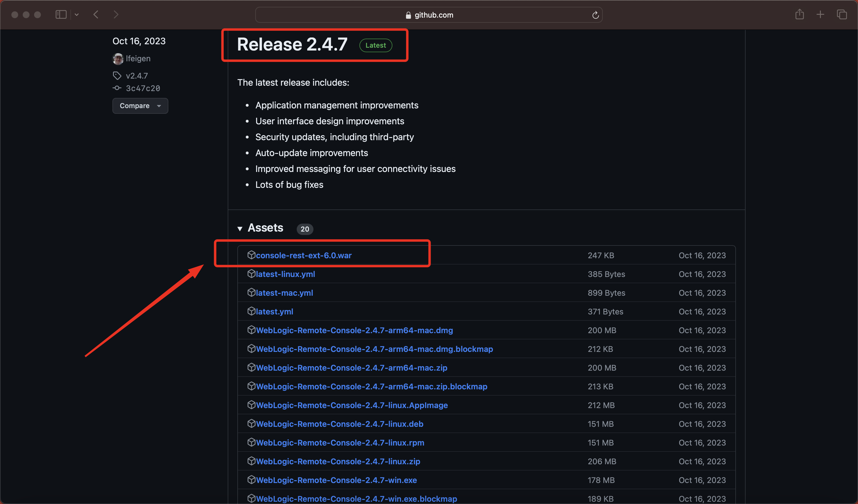The image size is (858, 504).
Task: Click the Safari sidebar toggle icon
Action: pyautogui.click(x=60, y=15)
